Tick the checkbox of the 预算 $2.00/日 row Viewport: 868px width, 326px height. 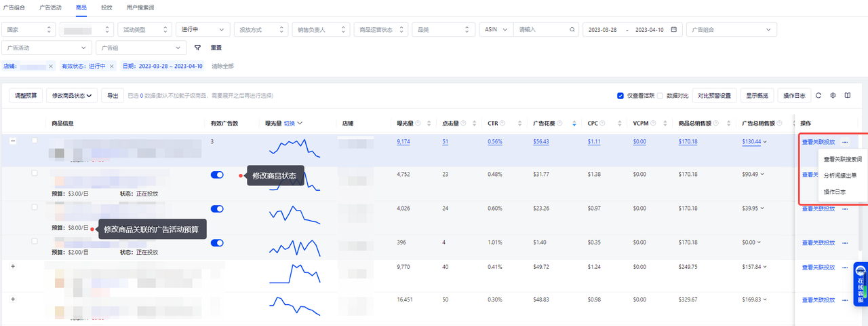[x=35, y=240]
